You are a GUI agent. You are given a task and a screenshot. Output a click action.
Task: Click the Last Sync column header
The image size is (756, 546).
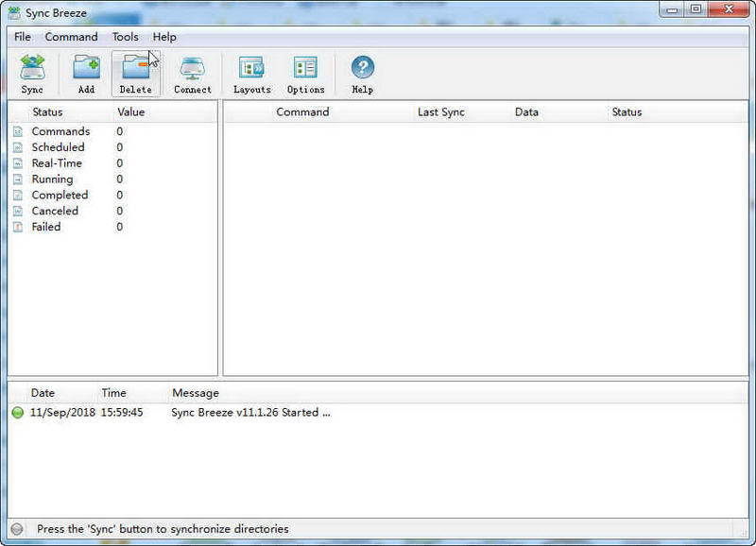(x=441, y=112)
